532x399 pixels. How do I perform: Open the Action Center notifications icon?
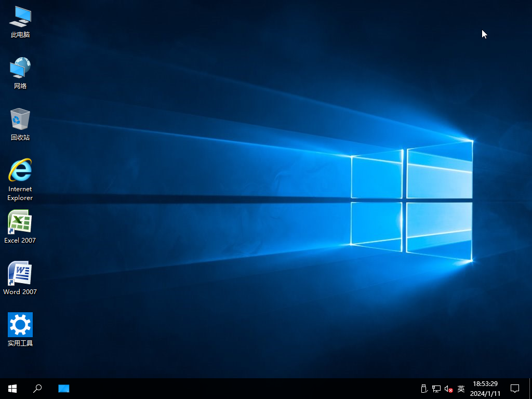tap(515, 389)
